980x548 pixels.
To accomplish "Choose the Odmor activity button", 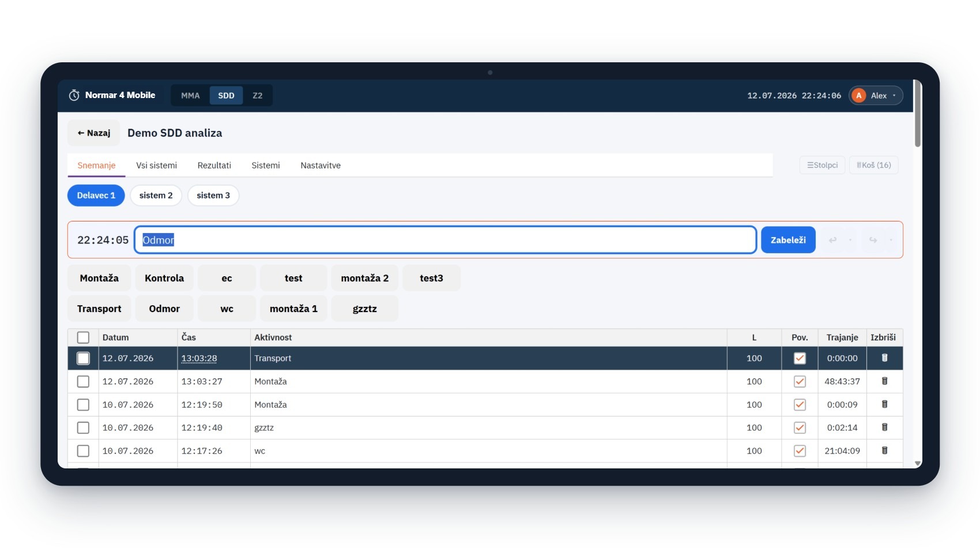I will tap(164, 309).
